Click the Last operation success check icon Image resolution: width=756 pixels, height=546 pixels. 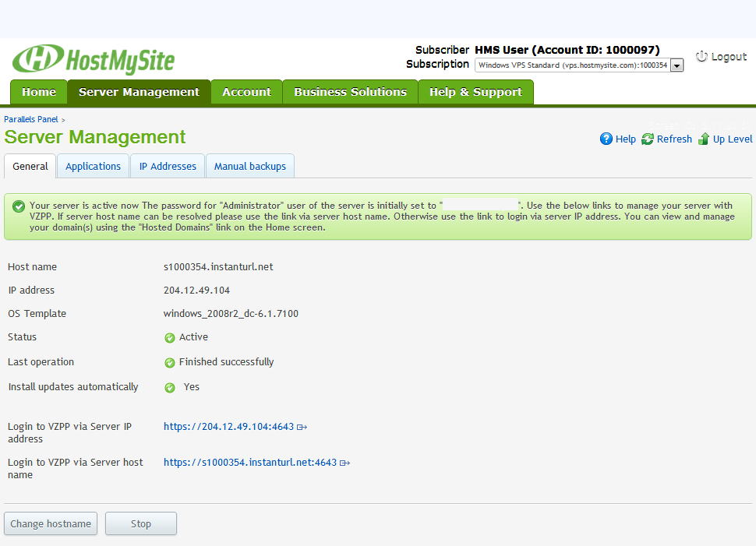[170, 363]
